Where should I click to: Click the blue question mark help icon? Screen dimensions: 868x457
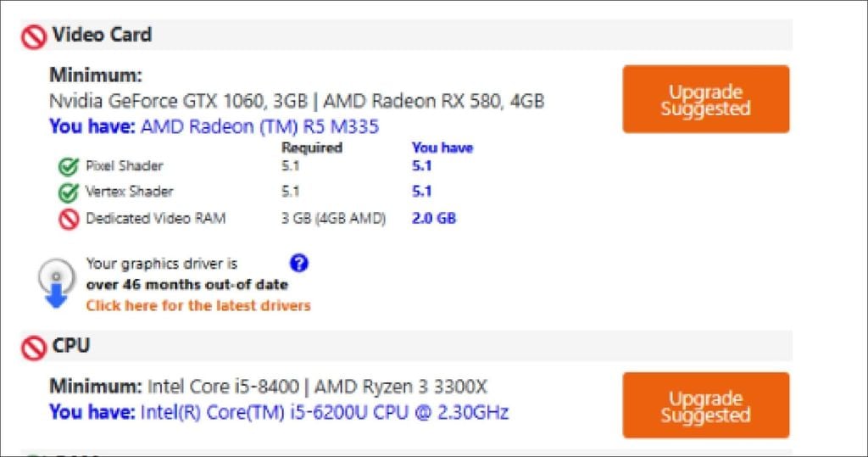pyautogui.click(x=298, y=264)
